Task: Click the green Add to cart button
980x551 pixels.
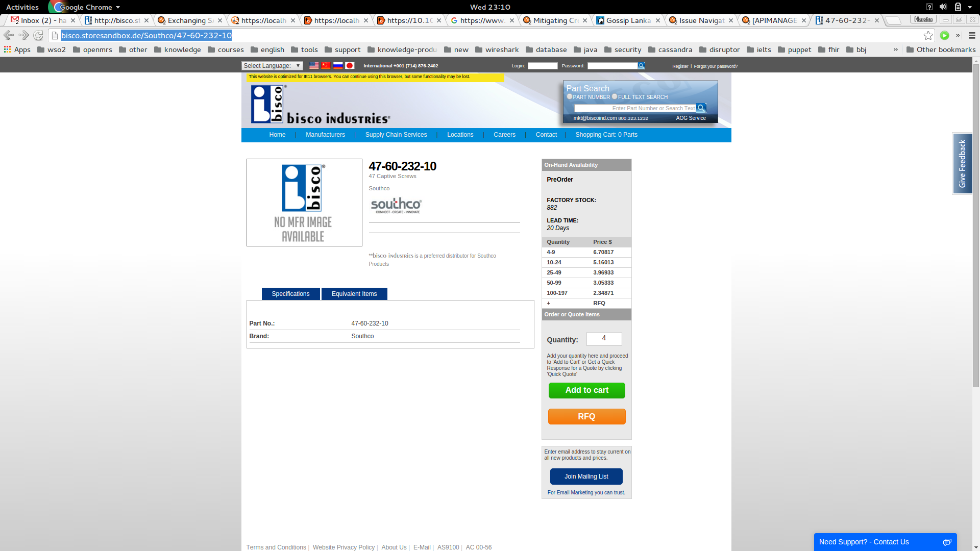Action: pos(586,390)
